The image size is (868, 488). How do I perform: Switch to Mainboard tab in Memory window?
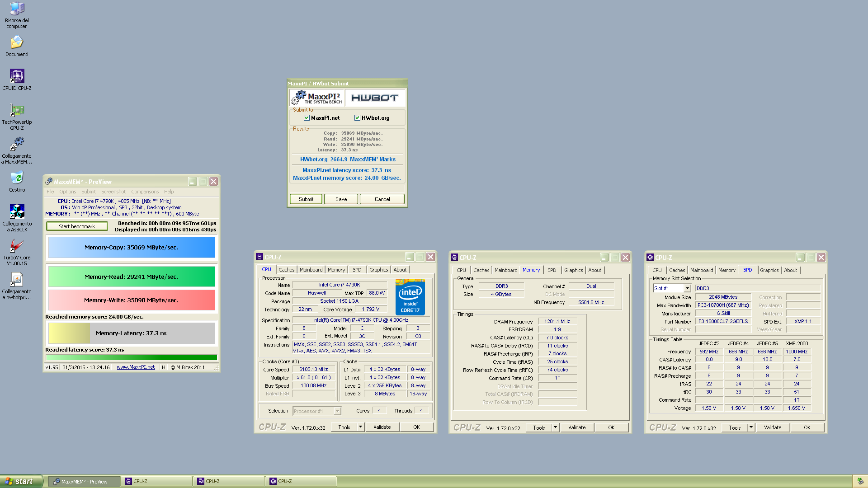(506, 270)
